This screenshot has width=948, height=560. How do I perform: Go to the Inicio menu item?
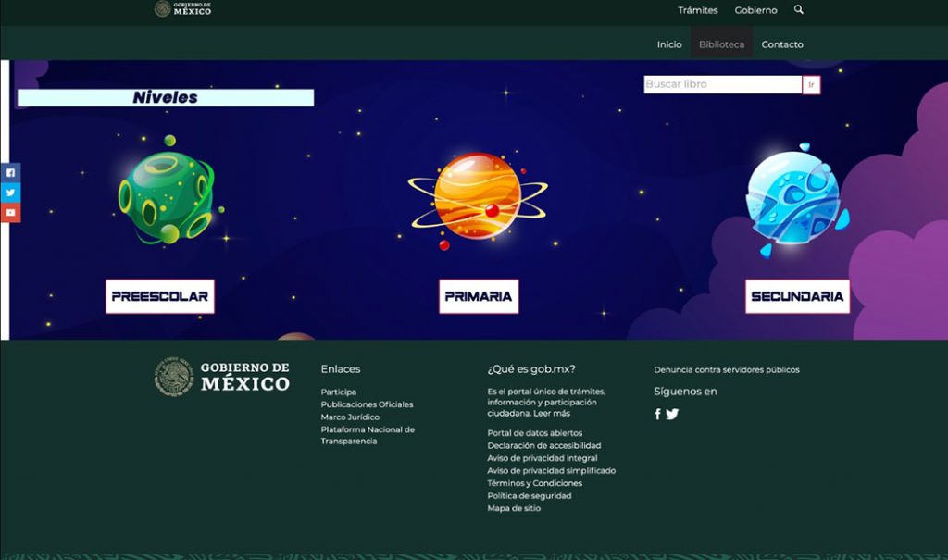669,44
